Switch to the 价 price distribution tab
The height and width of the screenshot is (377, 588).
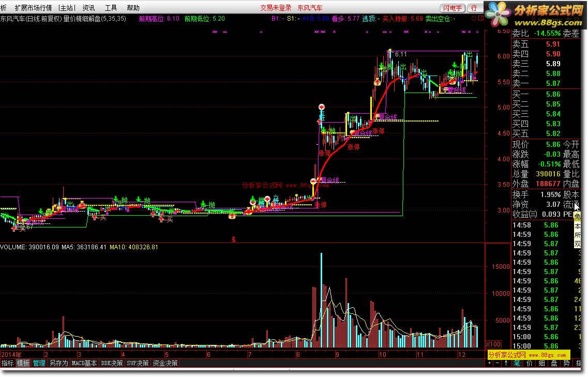[530, 363]
